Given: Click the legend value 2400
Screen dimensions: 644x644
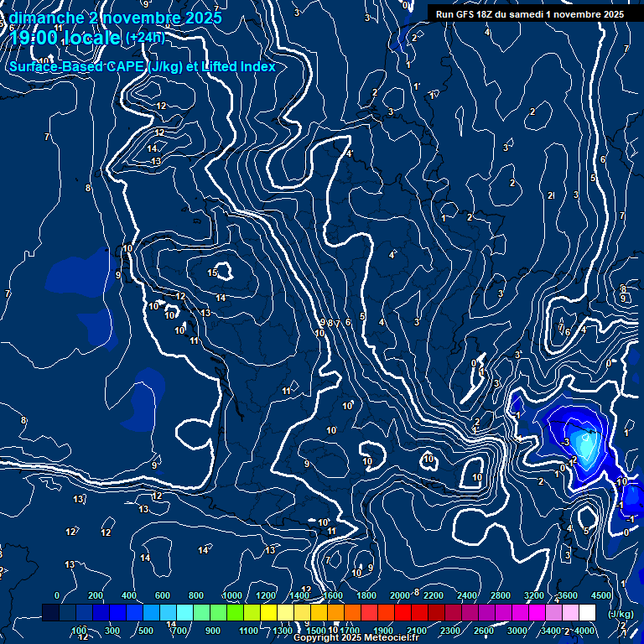Looking at the screenshot, I should [467, 595].
